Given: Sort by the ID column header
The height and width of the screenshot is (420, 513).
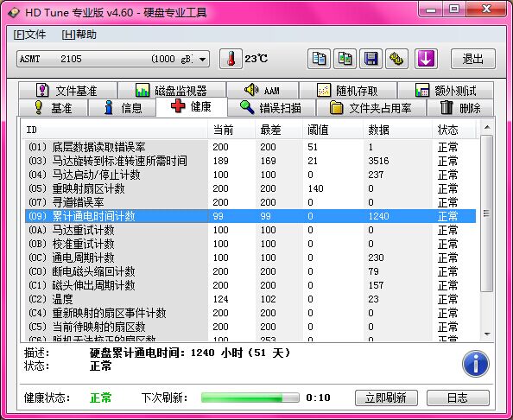Looking at the screenshot, I should tap(116, 130).
